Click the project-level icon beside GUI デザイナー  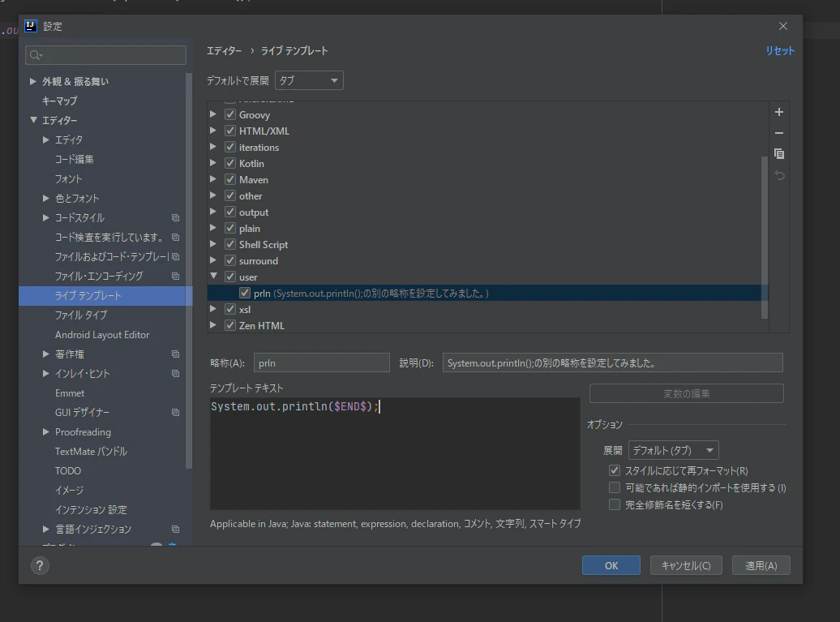(175, 413)
